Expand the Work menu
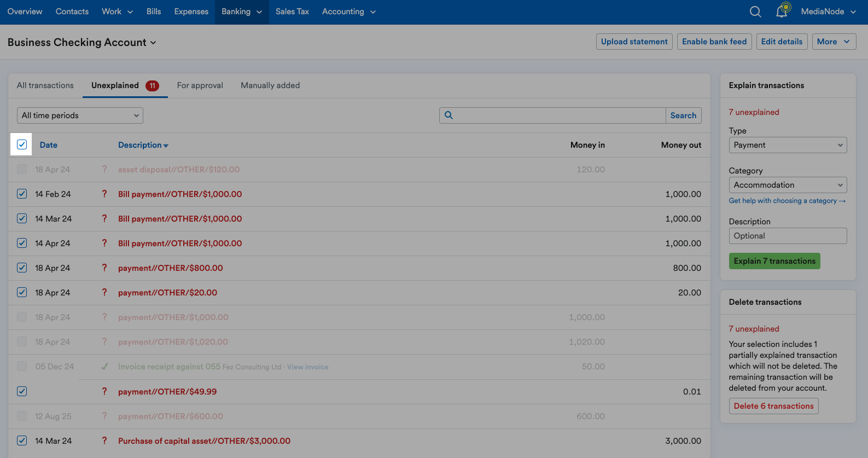 point(117,11)
